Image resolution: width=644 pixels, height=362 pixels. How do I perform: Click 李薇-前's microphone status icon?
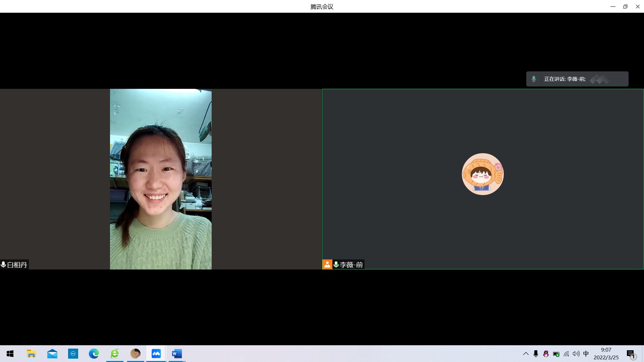click(x=336, y=265)
